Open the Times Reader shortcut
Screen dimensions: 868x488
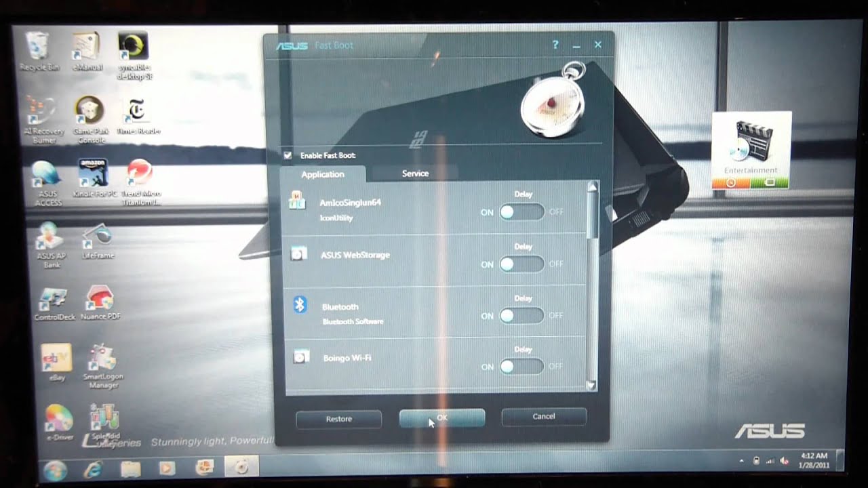pos(138,116)
